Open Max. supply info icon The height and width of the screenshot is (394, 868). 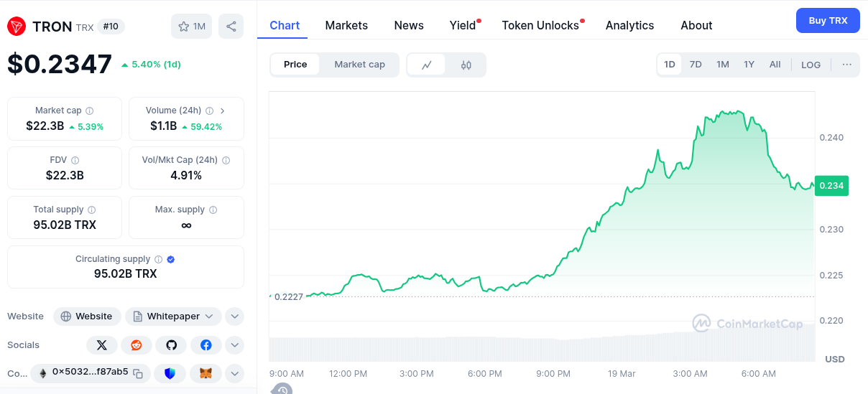tap(213, 210)
